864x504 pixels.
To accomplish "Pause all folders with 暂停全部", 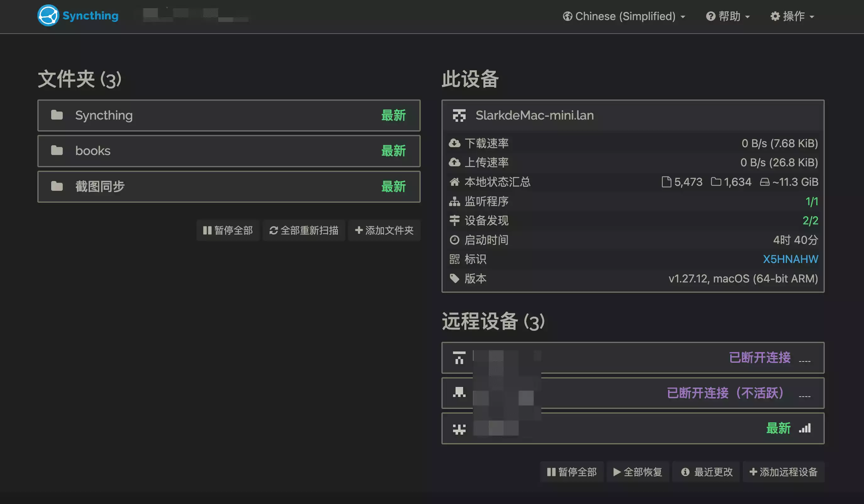I will click(228, 230).
